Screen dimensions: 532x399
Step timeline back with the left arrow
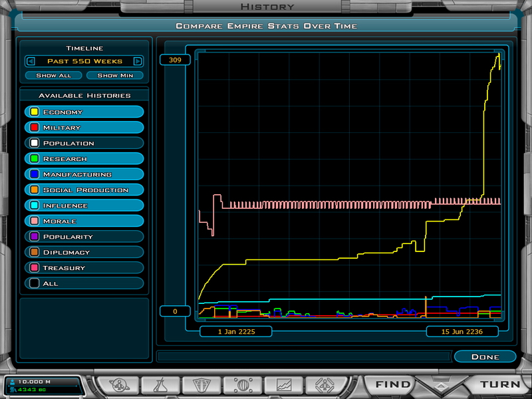[x=31, y=61]
